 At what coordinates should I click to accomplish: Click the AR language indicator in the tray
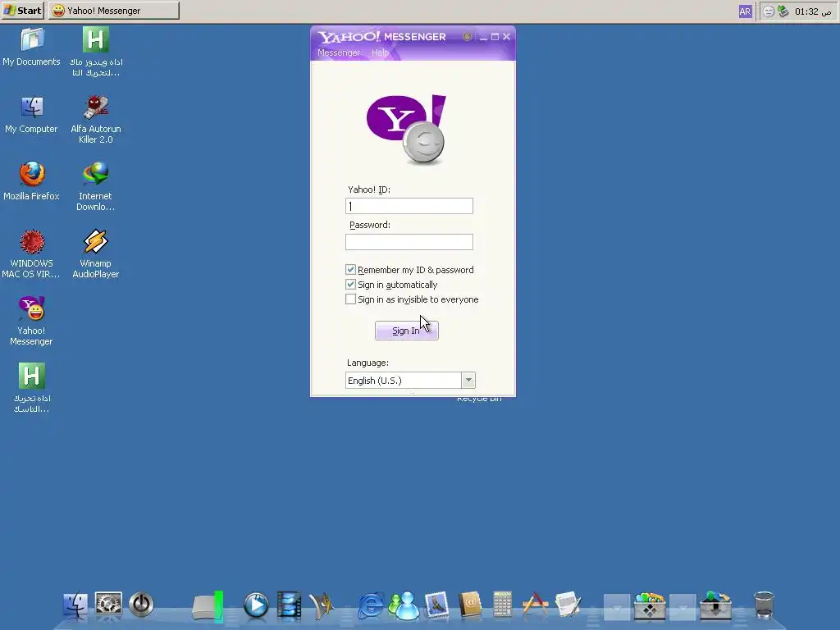[x=745, y=11]
